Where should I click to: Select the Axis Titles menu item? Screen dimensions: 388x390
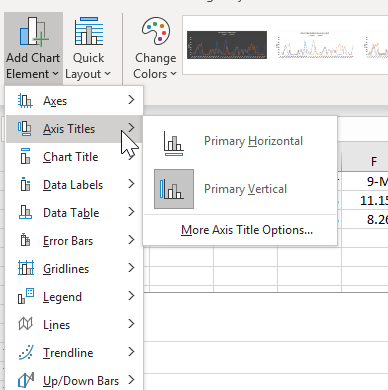tap(74, 129)
